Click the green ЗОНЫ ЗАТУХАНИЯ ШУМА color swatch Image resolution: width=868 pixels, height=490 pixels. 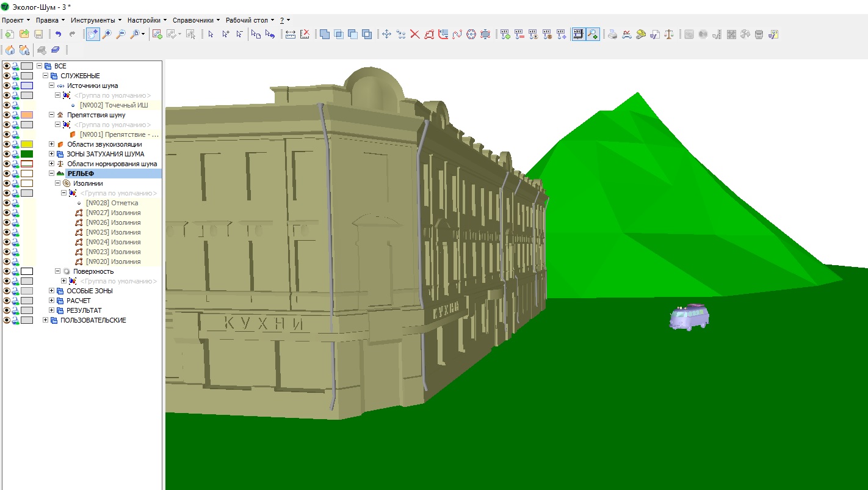[27, 154]
